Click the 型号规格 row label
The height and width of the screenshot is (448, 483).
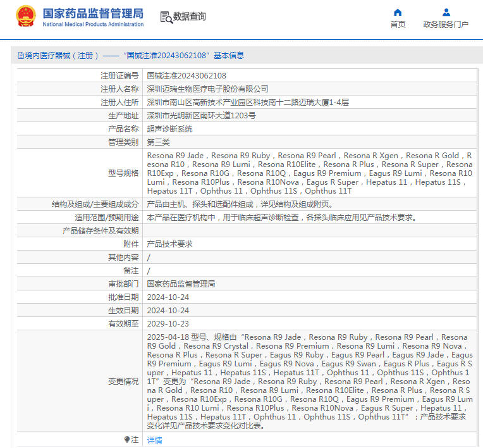coord(123,173)
